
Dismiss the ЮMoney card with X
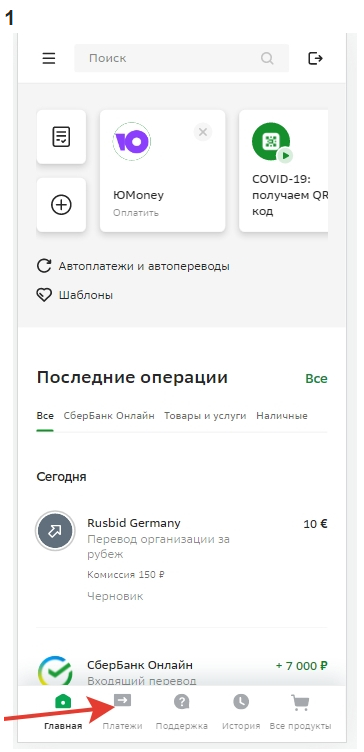tap(203, 132)
